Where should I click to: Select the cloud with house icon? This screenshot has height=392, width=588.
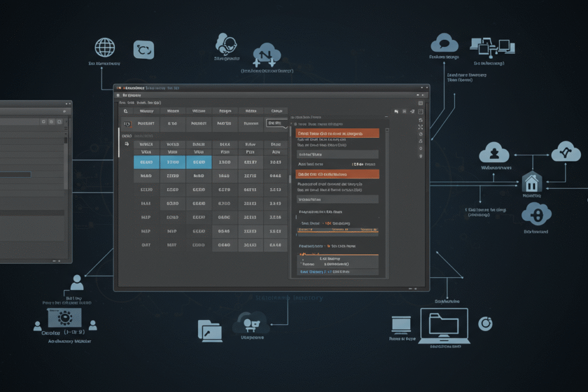click(x=531, y=181)
